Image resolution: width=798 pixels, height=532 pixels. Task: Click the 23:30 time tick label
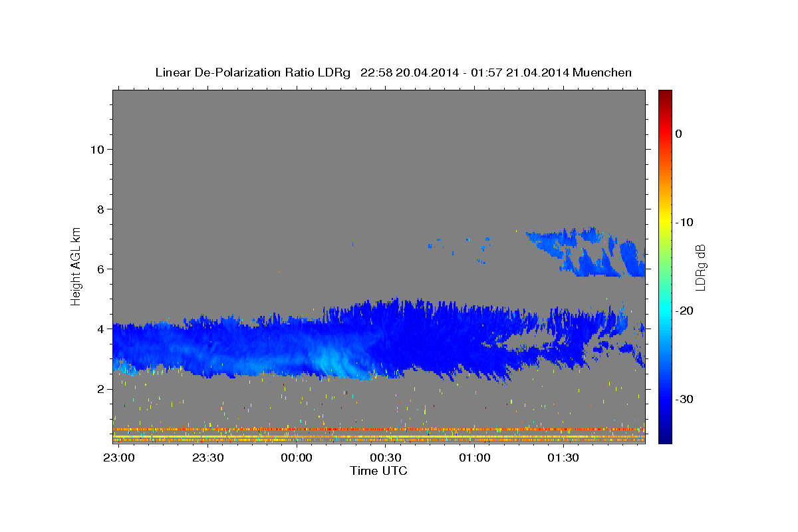pos(207,458)
